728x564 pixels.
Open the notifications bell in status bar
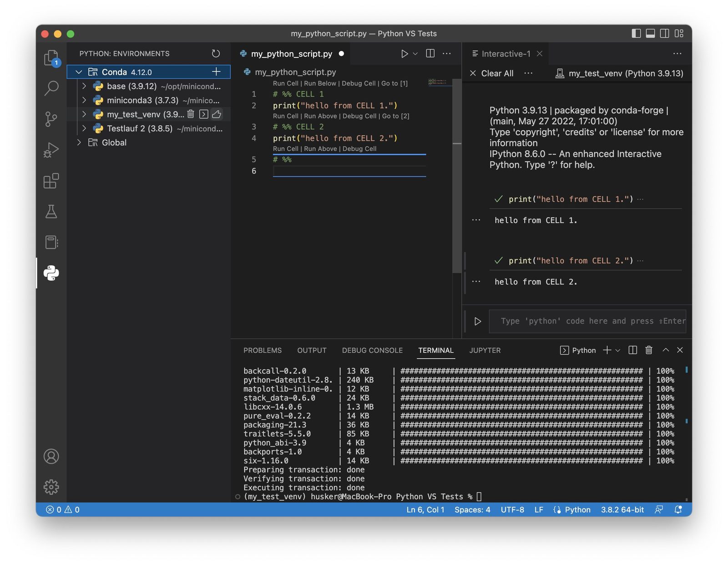[x=678, y=510]
